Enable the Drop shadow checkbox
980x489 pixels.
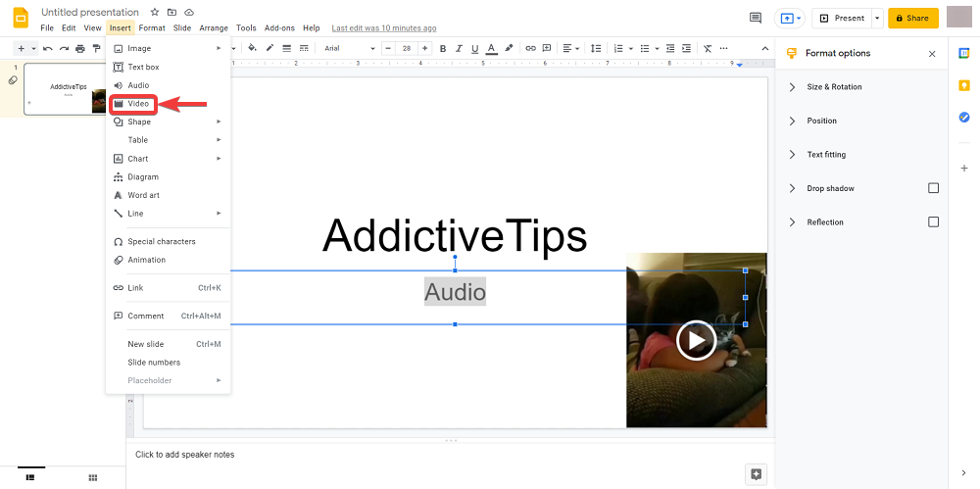[x=933, y=188]
